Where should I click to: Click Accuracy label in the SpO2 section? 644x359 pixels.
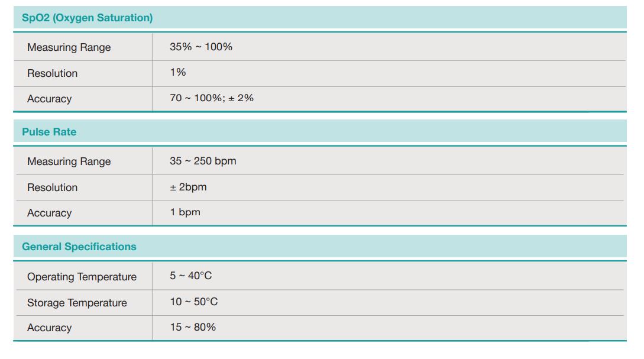point(49,99)
